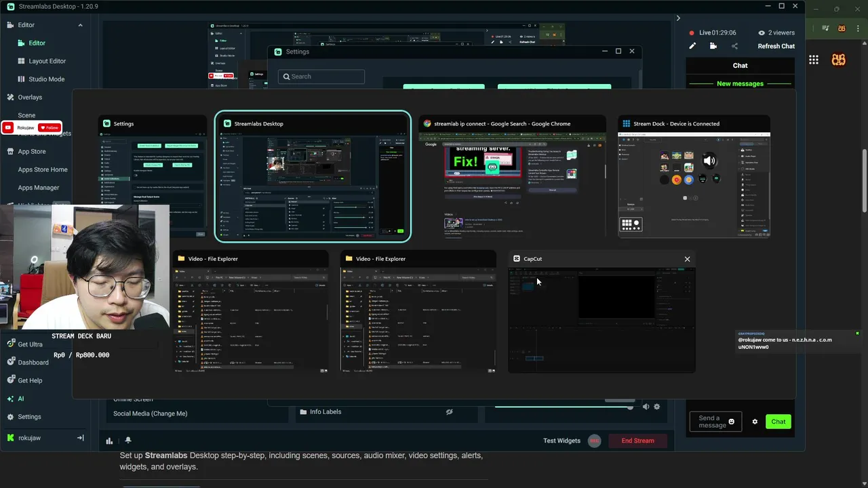868x488 pixels.
Task: Log out using the arrow next to rokujaw
Action: coord(80,438)
